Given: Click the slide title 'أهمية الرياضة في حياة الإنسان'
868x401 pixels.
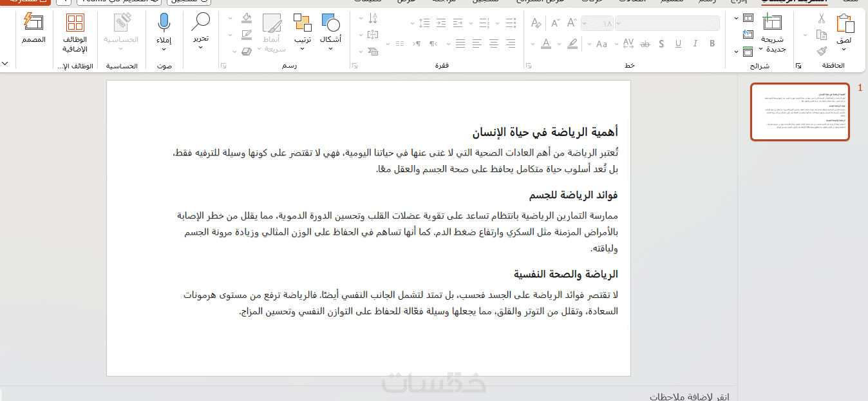Looking at the screenshot, I should coord(545,132).
